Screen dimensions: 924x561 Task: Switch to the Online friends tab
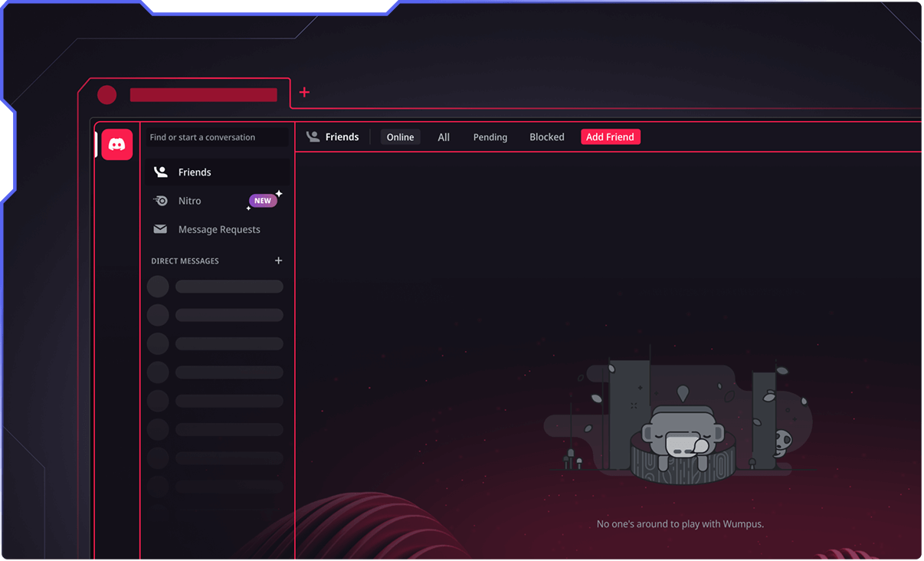point(400,137)
